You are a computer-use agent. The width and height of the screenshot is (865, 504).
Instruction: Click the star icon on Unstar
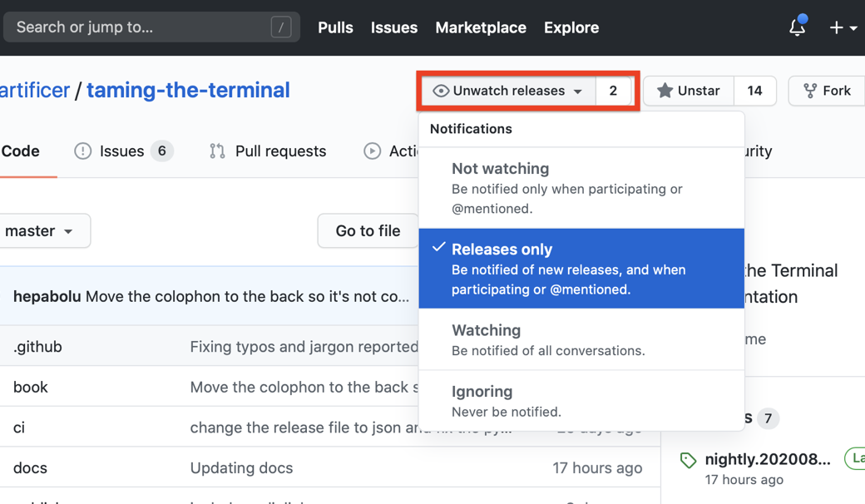coord(665,91)
